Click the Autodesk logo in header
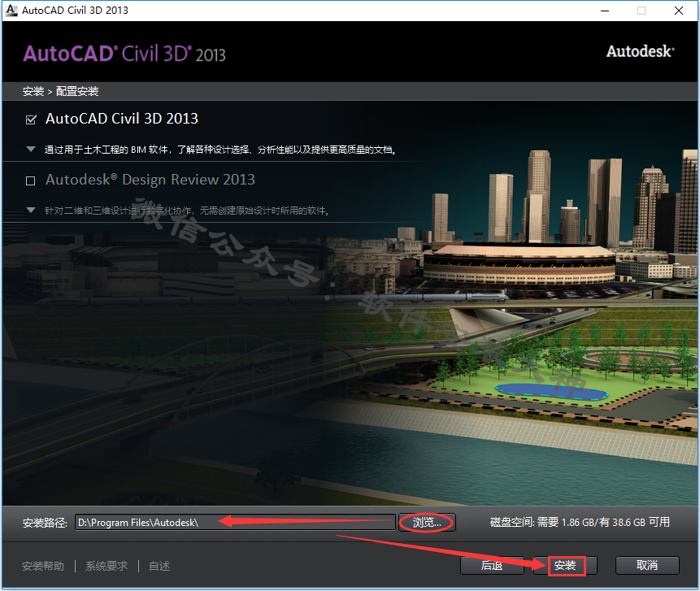Viewport: 700px width, 591px height. (x=640, y=51)
